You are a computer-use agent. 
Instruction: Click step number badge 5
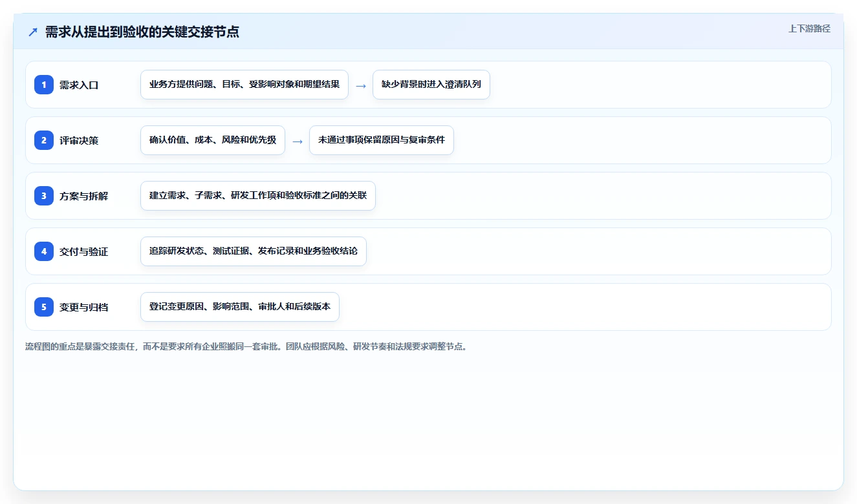tap(44, 307)
